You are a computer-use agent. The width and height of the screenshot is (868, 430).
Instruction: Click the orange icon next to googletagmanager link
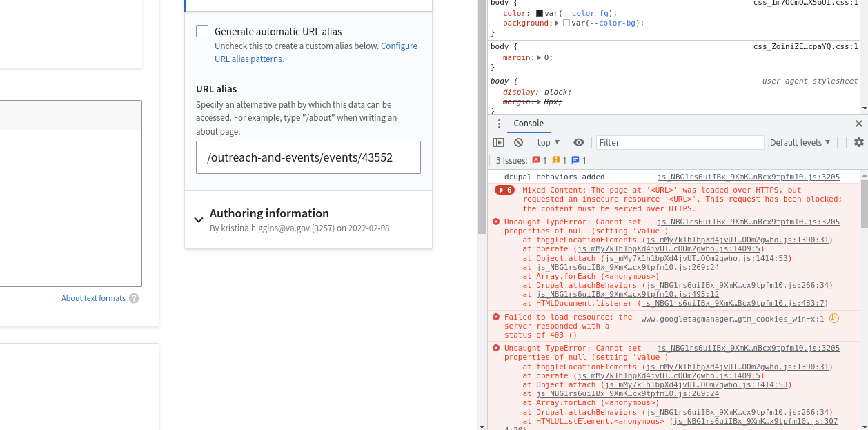click(x=834, y=318)
